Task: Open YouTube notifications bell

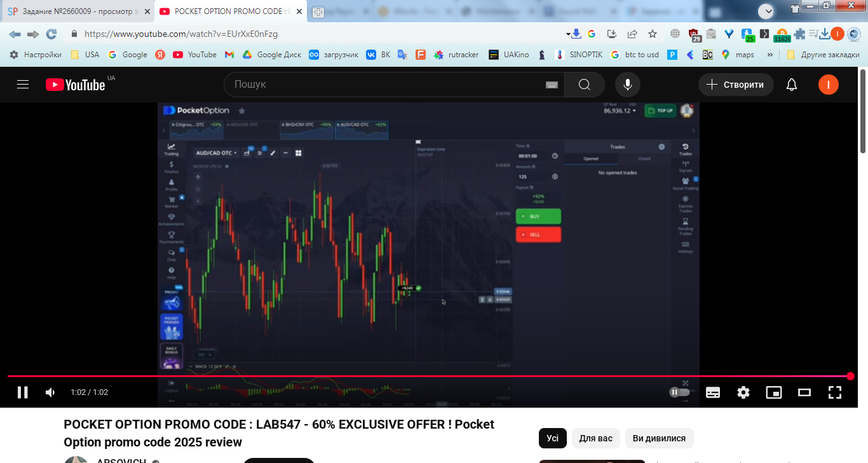Action: (x=792, y=85)
